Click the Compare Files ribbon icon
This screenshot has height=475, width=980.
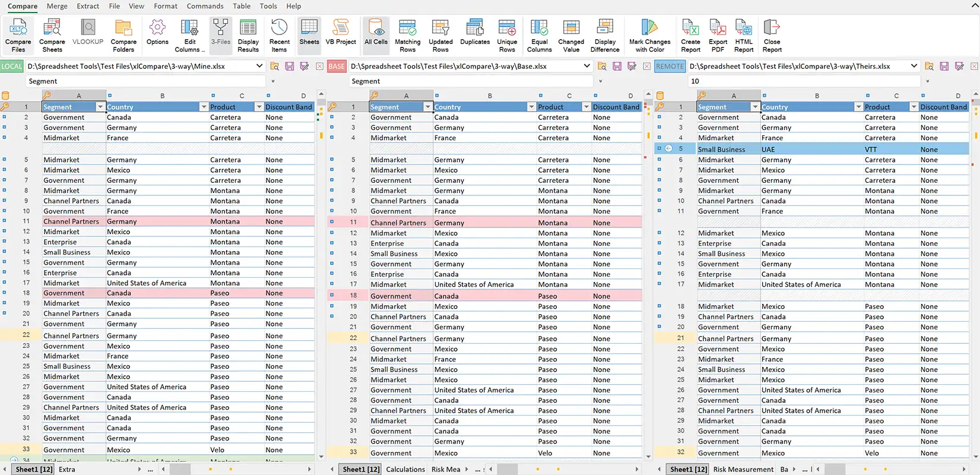pyautogui.click(x=18, y=36)
